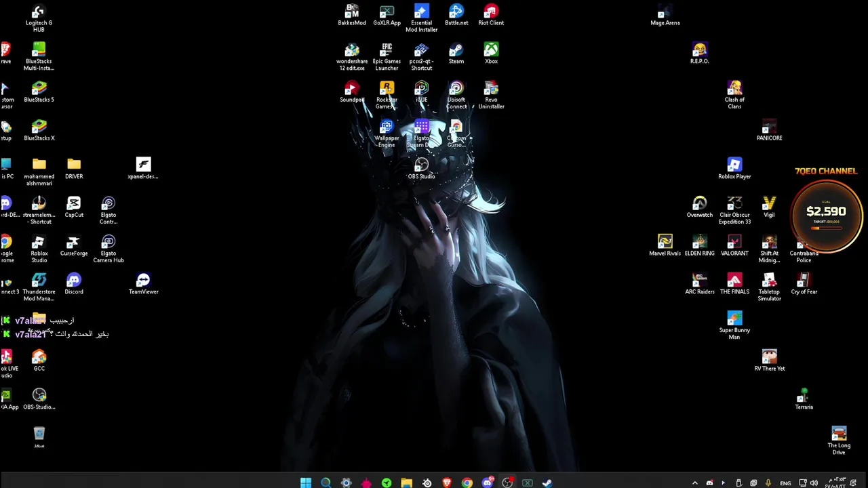The height and width of the screenshot is (488, 868).
Task: Select the Essential Mod Installer icon
Action: [421, 18]
